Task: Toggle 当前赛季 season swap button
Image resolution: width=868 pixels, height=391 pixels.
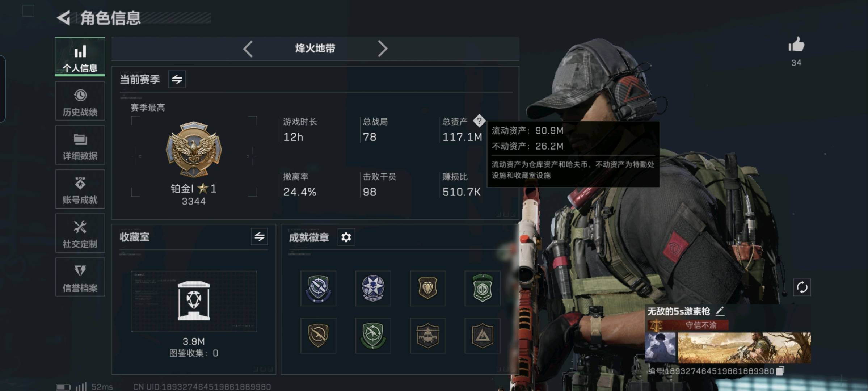Action: point(177,79)
